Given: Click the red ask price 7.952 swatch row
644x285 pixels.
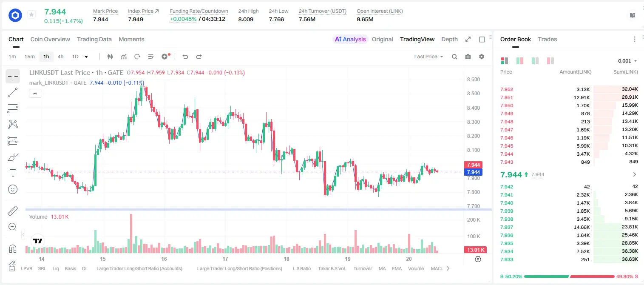Looking at the screenshot, I should coord(569,89).
